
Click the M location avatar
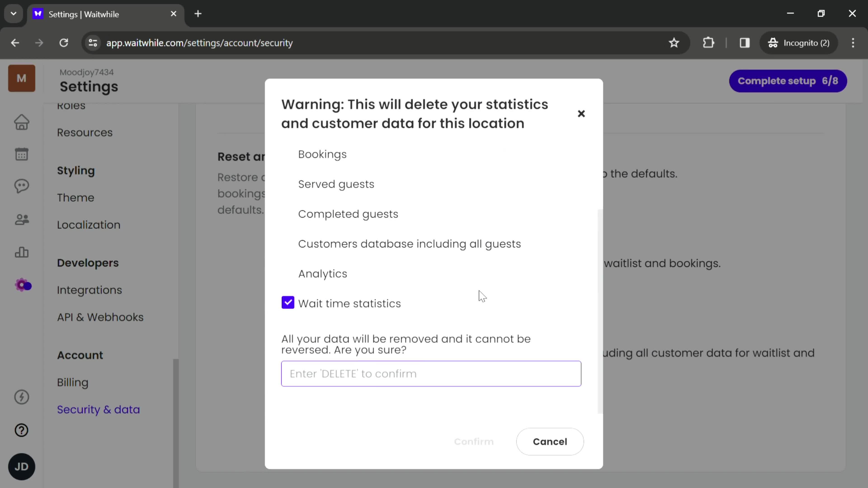pyautogui.click(x=21, y=78)
